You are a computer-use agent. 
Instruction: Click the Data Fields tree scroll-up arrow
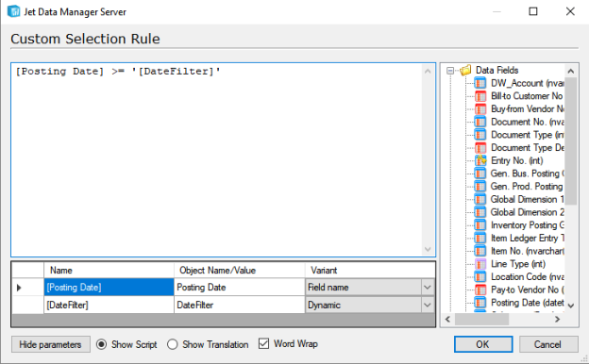point(571,71)
